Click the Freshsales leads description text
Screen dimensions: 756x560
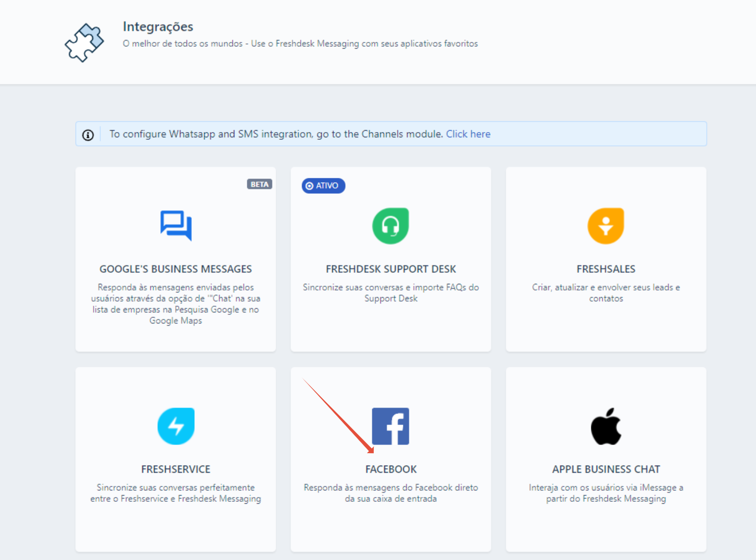tap(606, 293)
